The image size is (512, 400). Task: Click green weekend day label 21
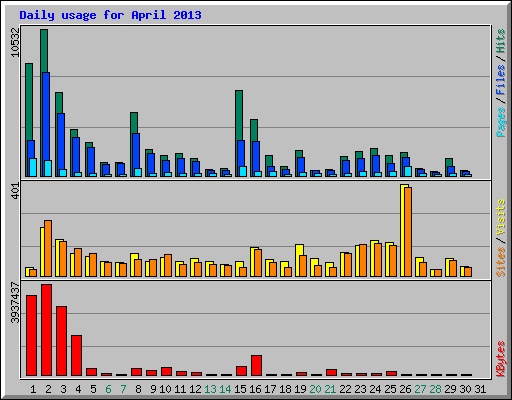(x=330, y=389)
